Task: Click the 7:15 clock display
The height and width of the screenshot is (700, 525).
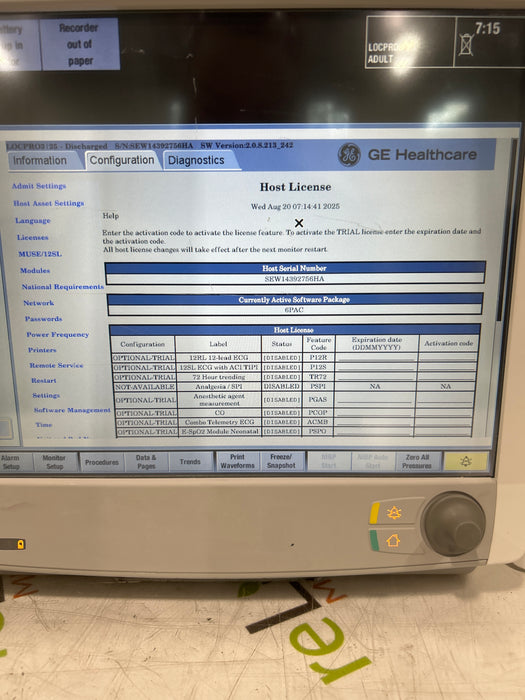Action: (488, 29)
